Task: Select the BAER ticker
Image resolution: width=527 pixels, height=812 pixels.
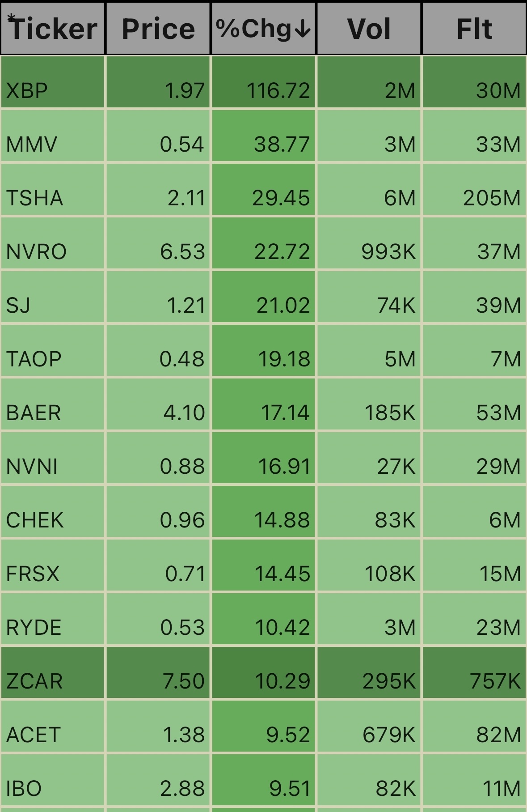Action: 33,413
